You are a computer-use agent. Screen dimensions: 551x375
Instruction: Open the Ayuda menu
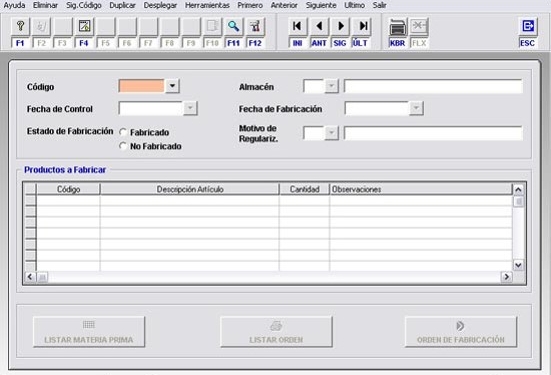(14, 5)
